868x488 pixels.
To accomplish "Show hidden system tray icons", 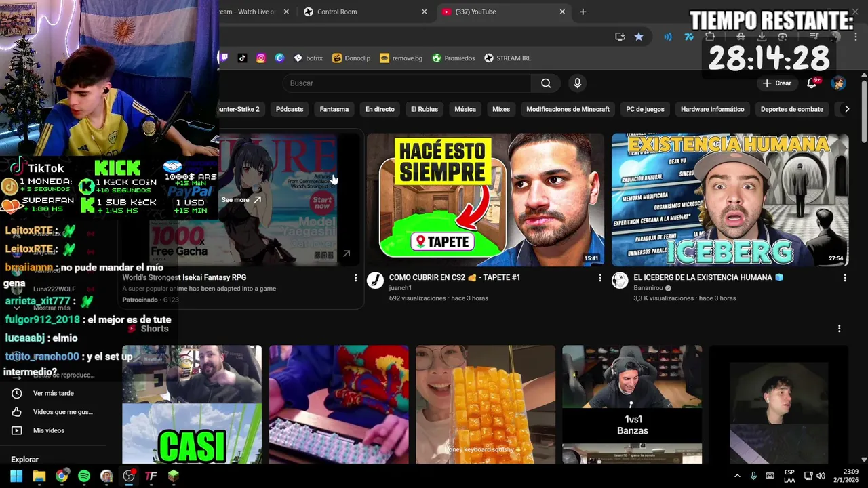I will pyautogui.click(x=736, y=476).
